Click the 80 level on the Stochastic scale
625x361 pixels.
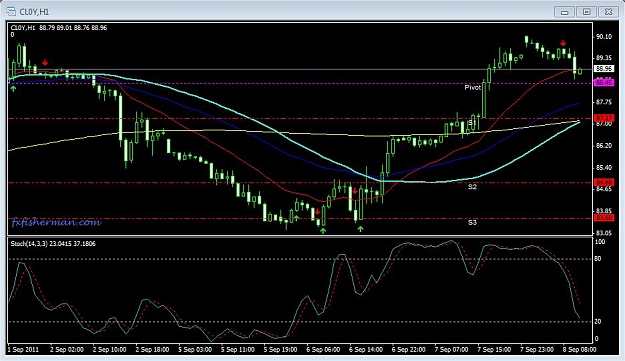click(x=598, y=259)
